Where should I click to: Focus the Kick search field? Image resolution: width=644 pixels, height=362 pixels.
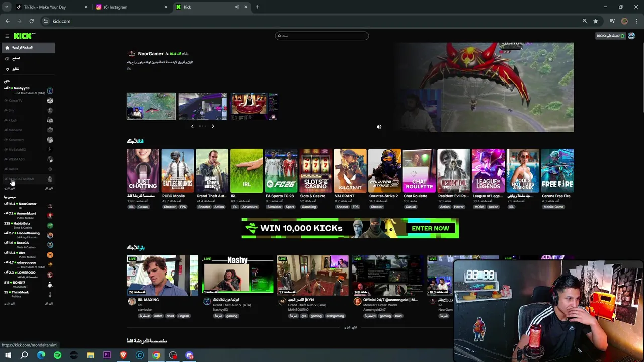[x=322, y=36]
